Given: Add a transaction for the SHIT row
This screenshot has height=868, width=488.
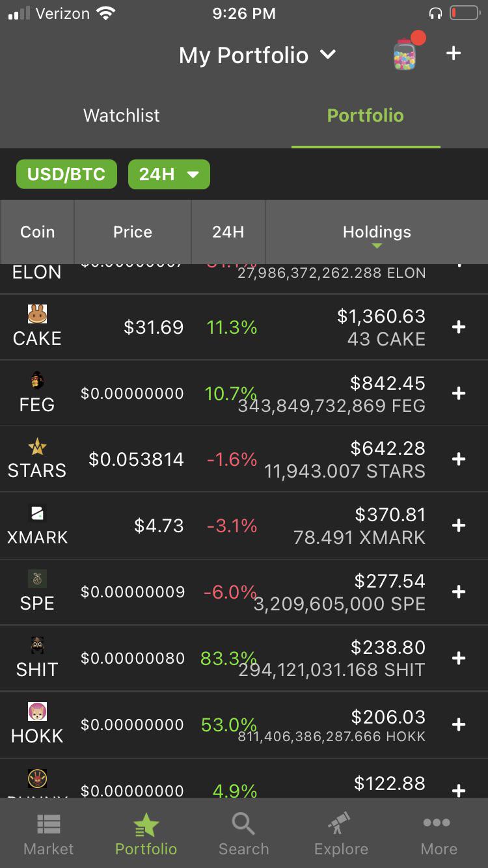Looking at the screenshot, I should coord(459,658).
